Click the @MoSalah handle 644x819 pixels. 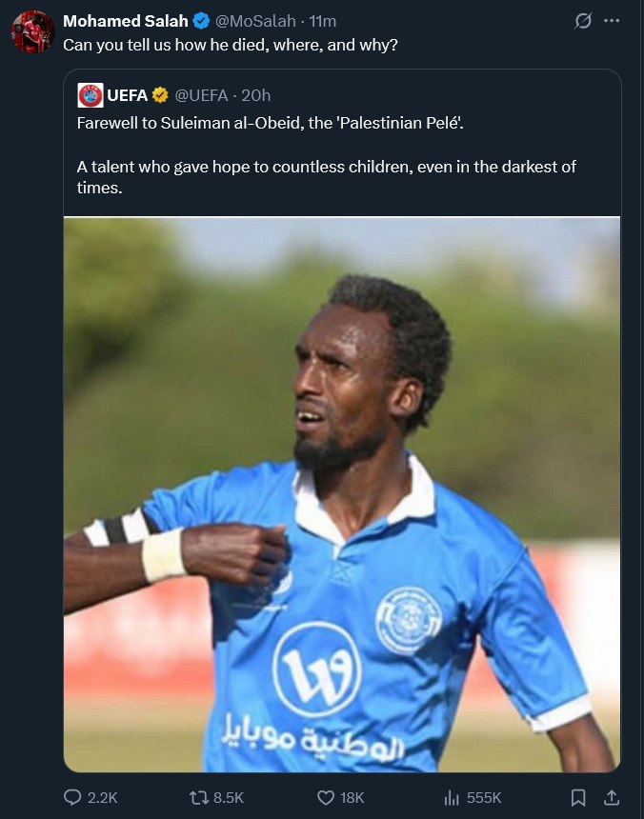pos(255,21)
